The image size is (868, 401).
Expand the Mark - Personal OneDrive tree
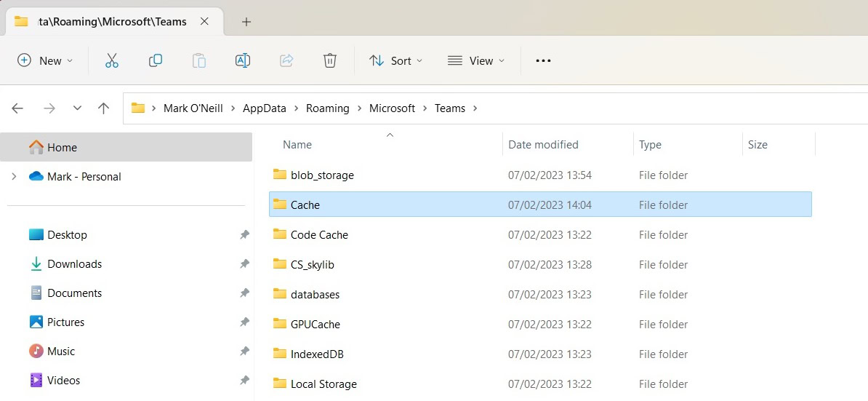pos(13,177)
